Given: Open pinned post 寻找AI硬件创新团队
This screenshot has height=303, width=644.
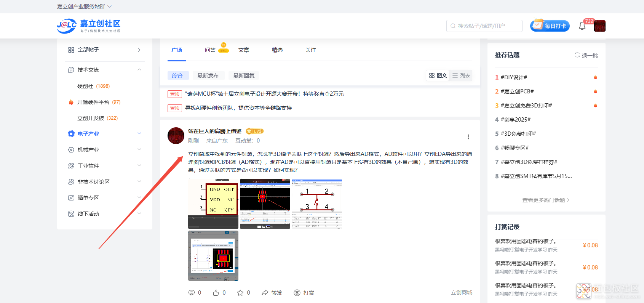Looking at the screenshot, I should (x=238, y=108).
